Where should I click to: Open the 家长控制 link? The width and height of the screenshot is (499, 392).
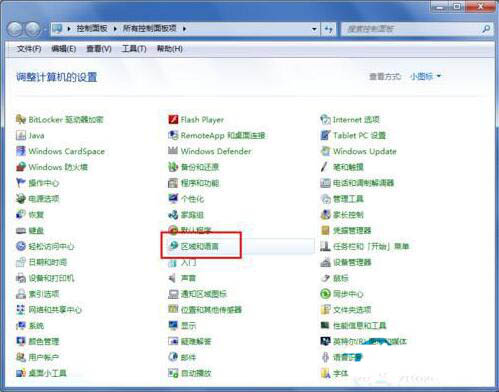(348, 215)
